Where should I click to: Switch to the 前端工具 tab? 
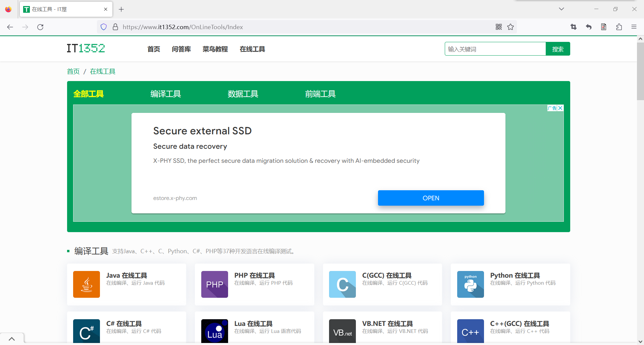point(320,94)
